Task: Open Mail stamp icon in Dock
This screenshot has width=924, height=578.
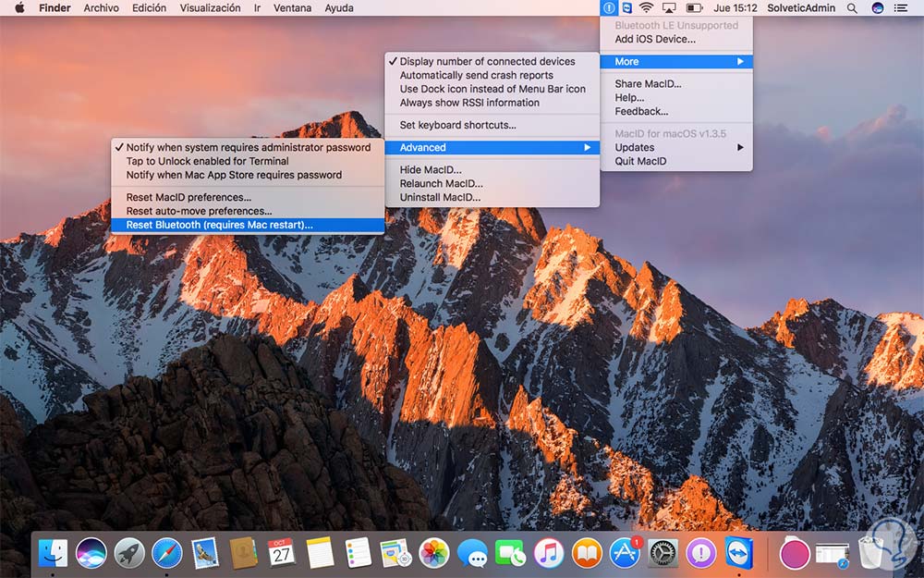Action: pos(205,553)
